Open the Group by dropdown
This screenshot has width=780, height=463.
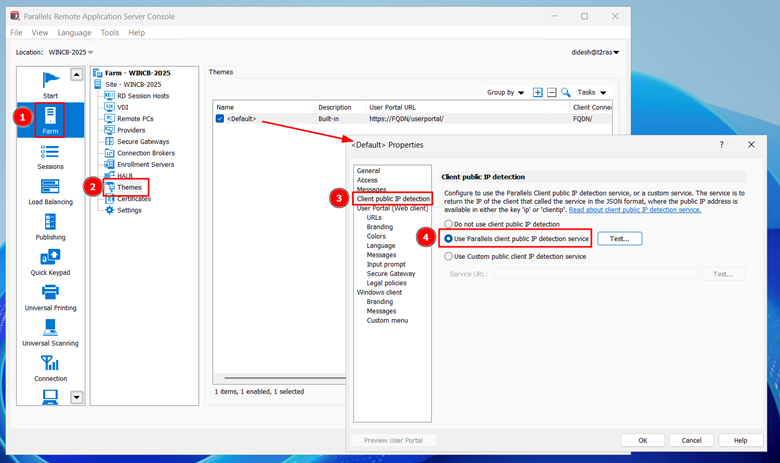(506, 92)
